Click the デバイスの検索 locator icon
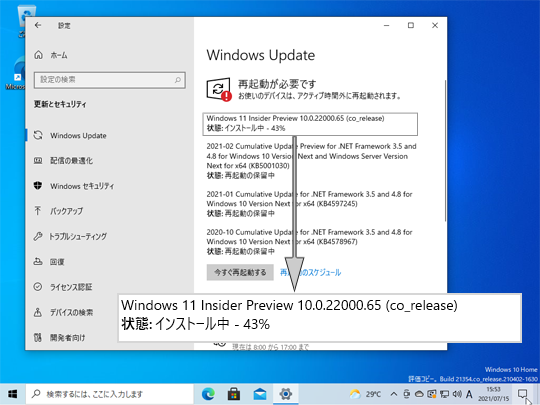Image resolution: width=540 pixels, height=405 pixels. pyautogui.click(x=38, y=312)
